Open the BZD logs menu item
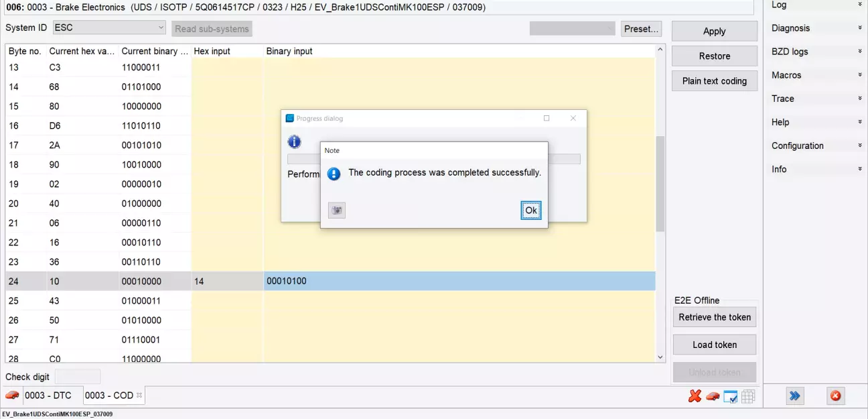This screenshot has height=419, width=868. tap(816, 52)
